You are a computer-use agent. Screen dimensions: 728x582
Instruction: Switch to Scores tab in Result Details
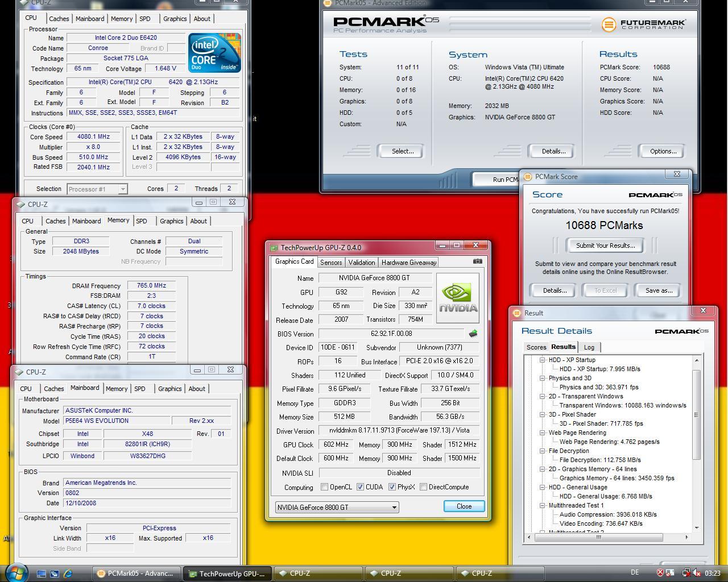point(536,347)
